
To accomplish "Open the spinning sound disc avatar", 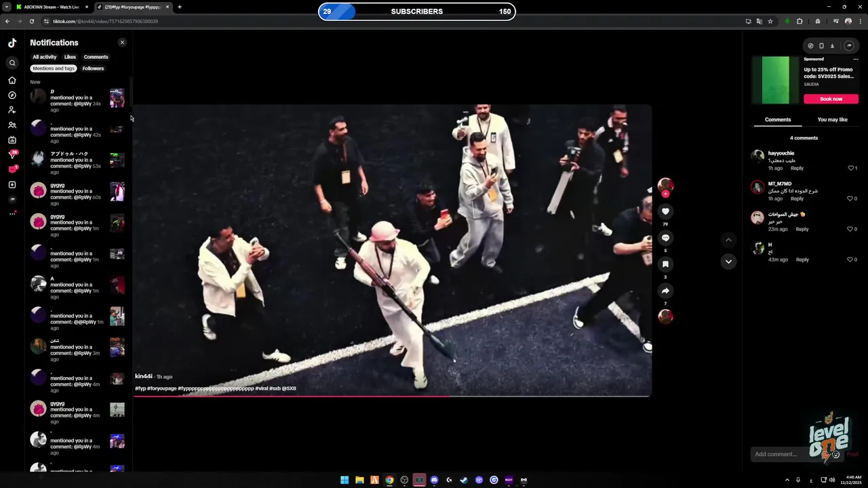I will pos(665,317).
